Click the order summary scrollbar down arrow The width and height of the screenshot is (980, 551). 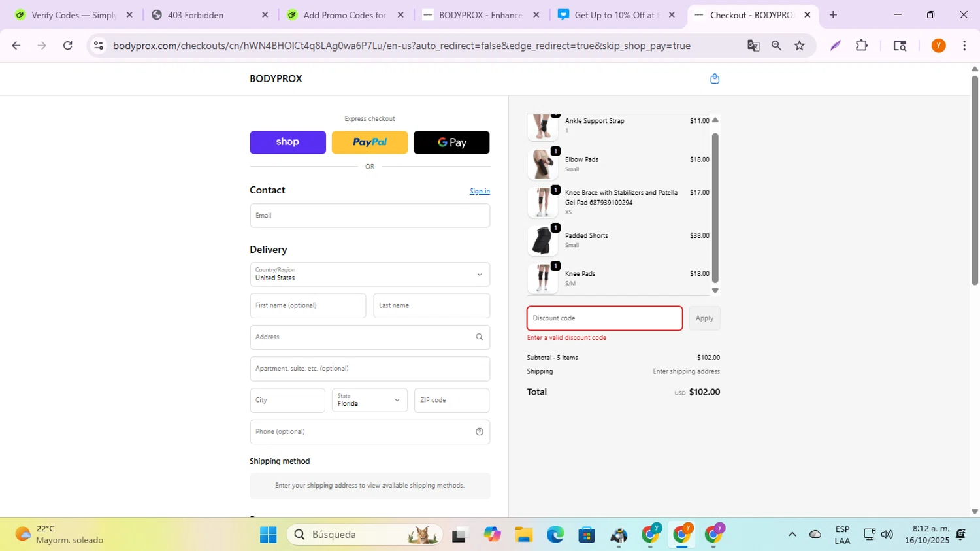click(x=715, y=291)
